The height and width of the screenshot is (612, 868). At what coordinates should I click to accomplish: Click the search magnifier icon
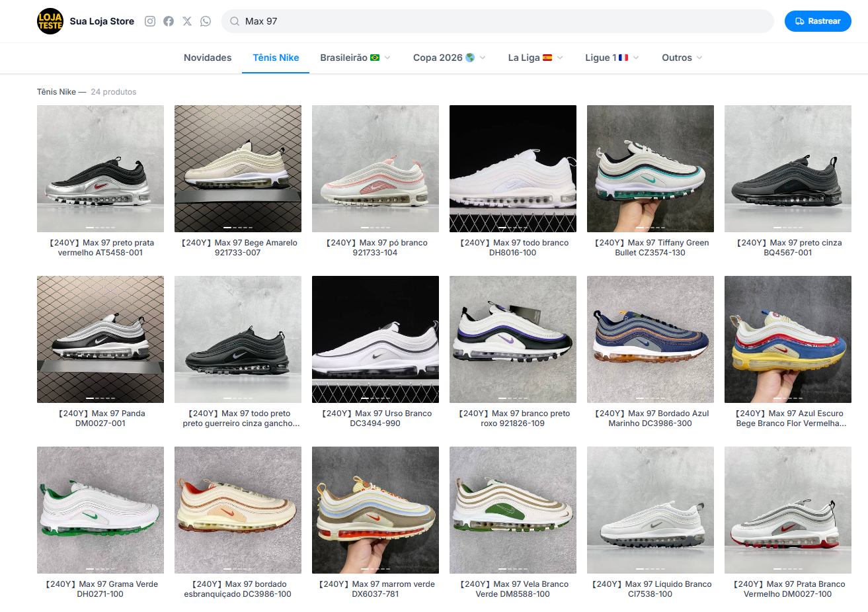[x=234, y=21]
